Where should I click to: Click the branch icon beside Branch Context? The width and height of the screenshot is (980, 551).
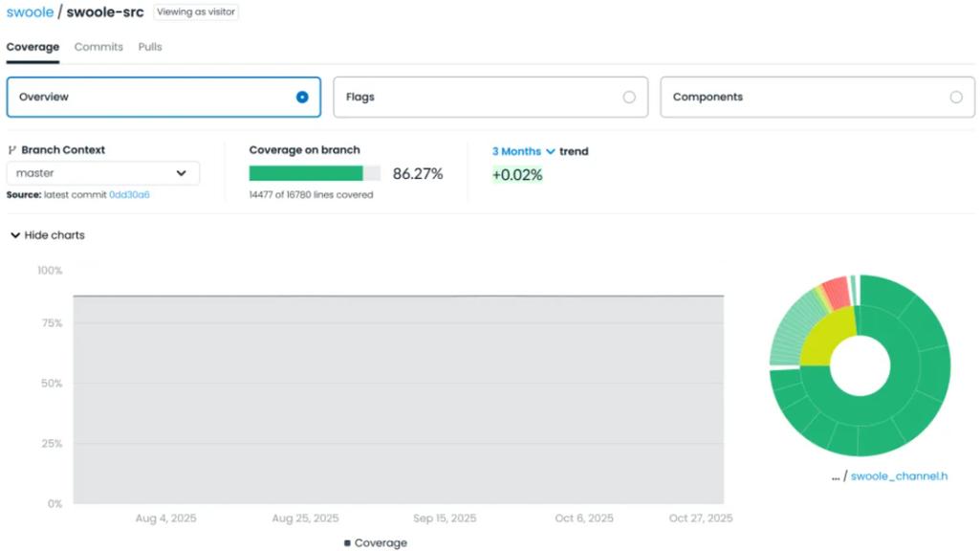pos(11,150)
